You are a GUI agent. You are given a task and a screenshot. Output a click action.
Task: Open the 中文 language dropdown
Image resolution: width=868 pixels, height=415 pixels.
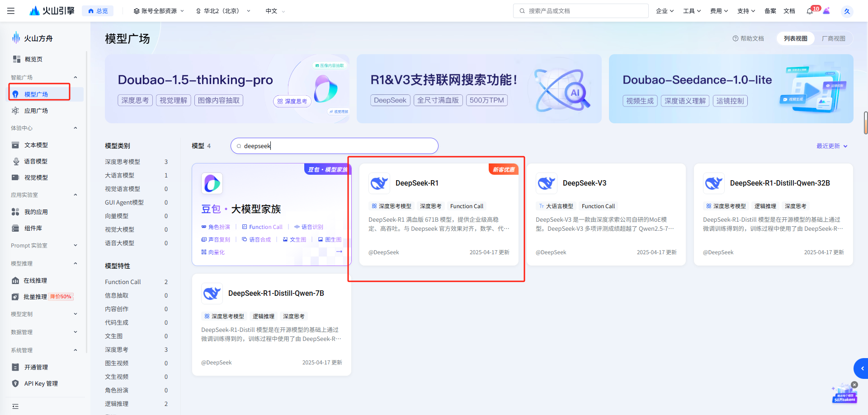coord(275,11)
